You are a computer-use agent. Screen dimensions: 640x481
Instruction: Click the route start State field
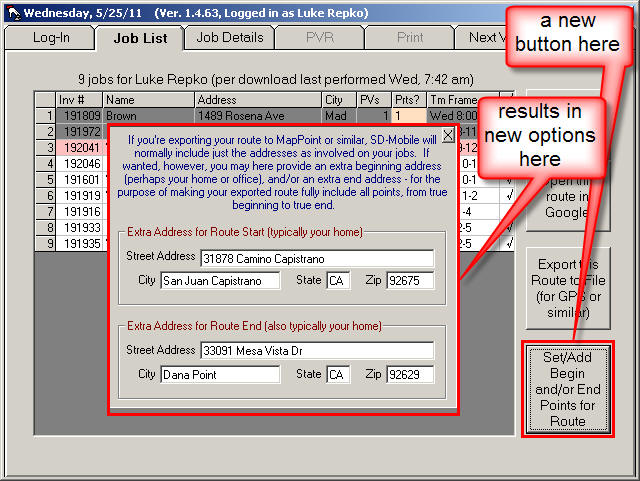338,281
